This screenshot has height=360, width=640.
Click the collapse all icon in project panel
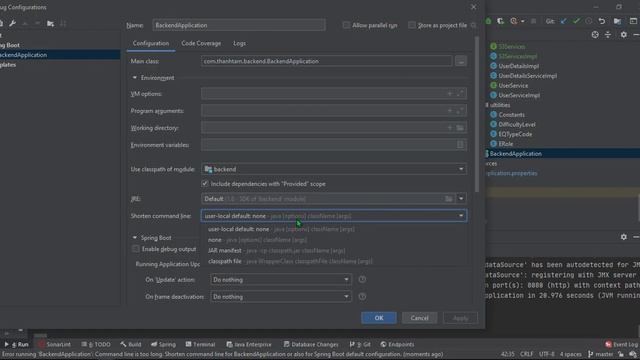click(608, 35)
